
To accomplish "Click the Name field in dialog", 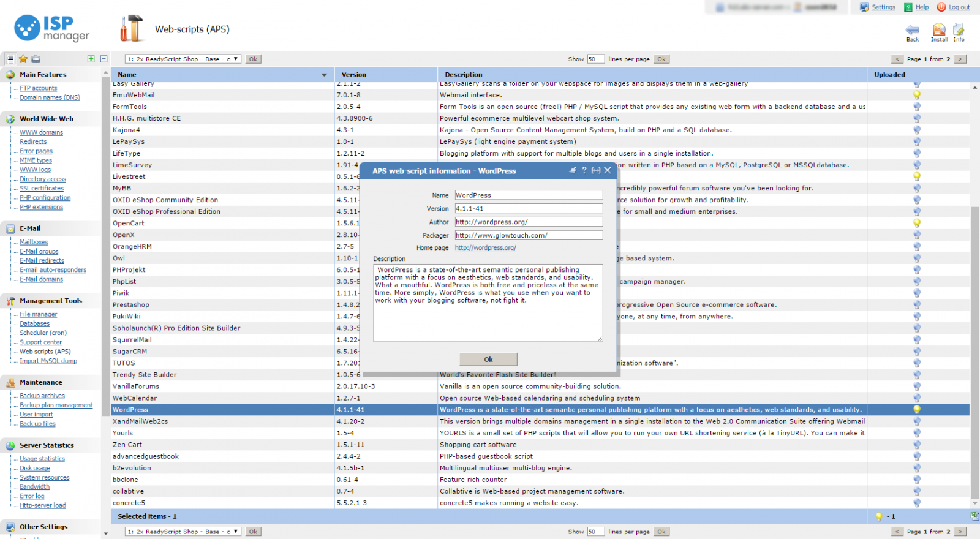I will point(529,195).
